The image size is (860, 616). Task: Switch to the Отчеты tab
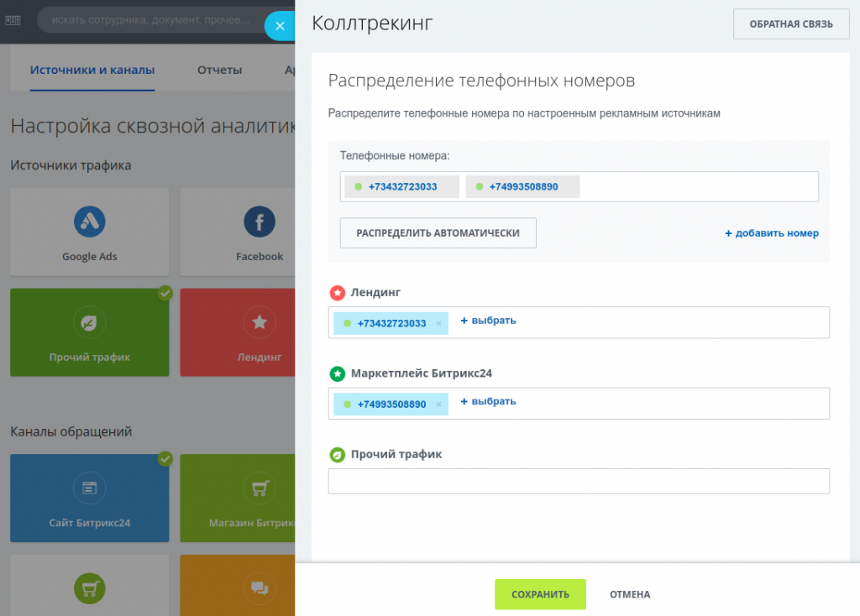coord(219,70)
